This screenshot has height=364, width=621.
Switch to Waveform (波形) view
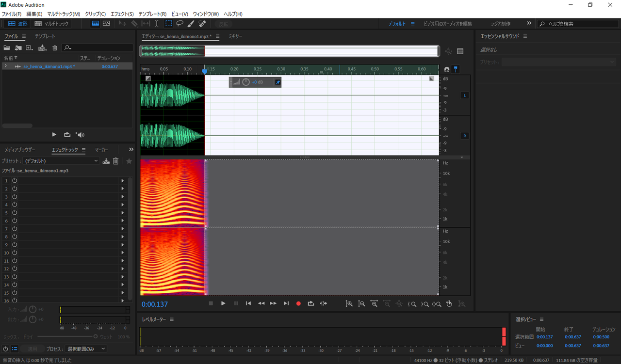tap(18, 23)
